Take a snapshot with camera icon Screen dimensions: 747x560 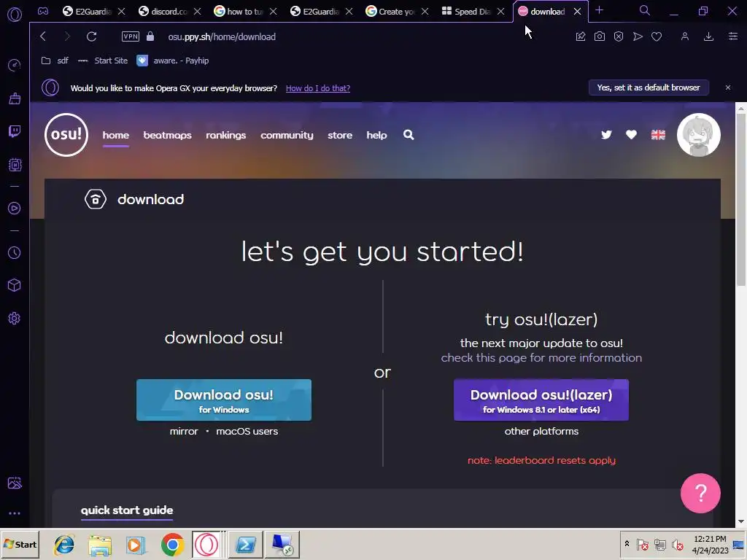tap(600, 36)
